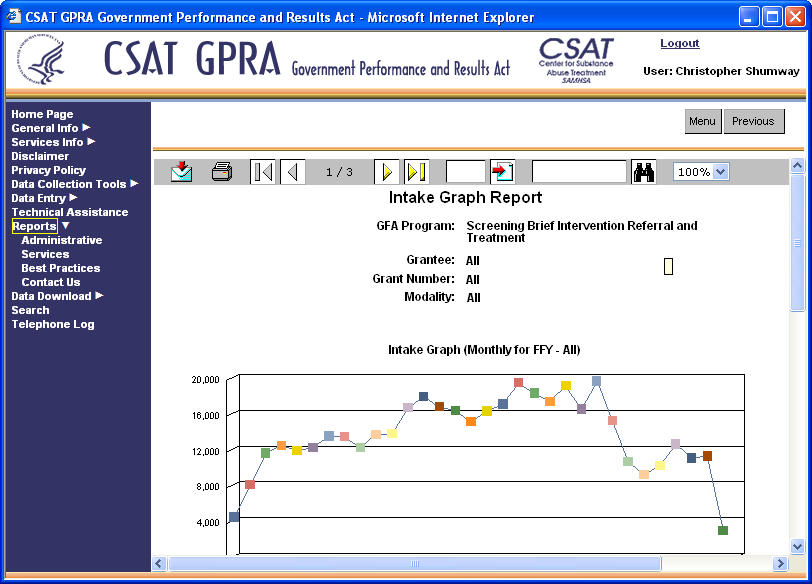
Task: Click the binoculars search text icon
Action: pos(644,172)
